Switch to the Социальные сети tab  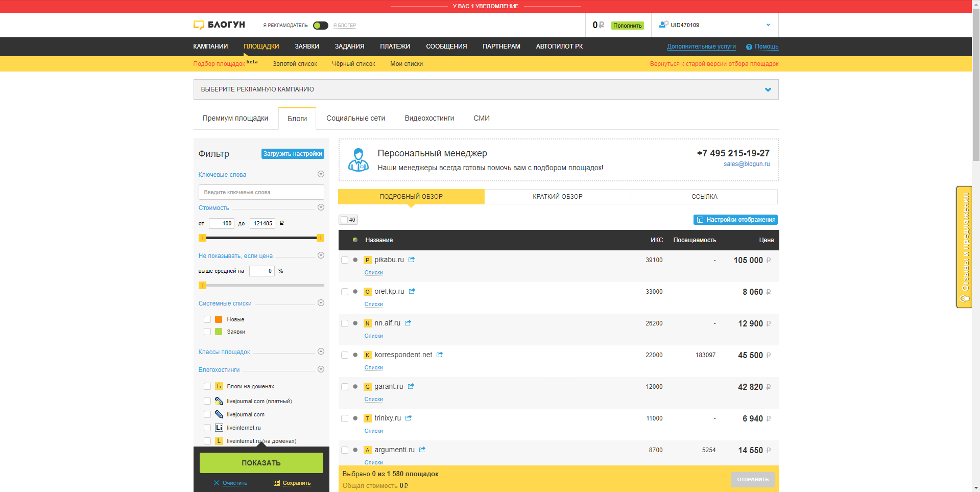pos(356,118)
